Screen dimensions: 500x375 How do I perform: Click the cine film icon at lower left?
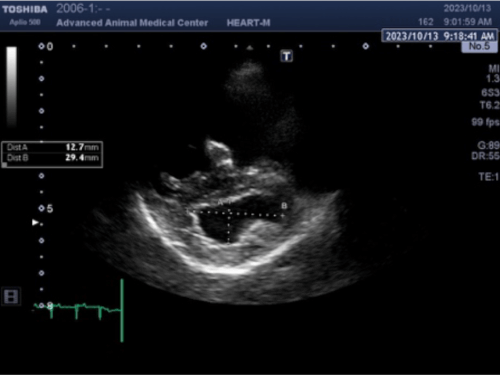[x=11, y=296]
